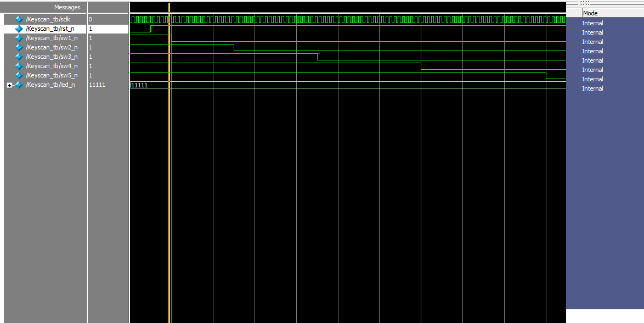
Task: Select the /Keyscan_tb/sw5_n signal name
Action: (x=52, y=75)
